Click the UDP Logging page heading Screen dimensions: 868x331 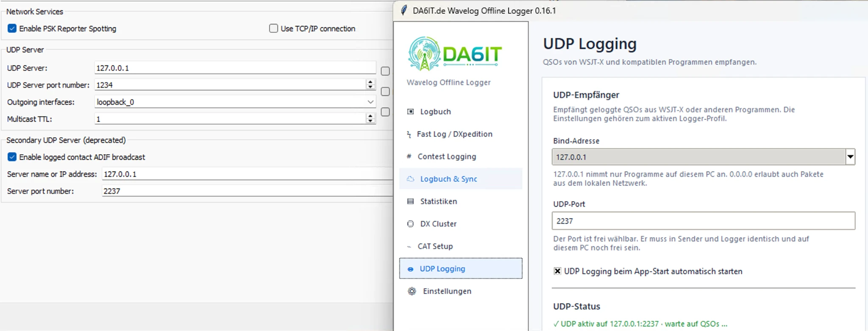pos(590,44)
